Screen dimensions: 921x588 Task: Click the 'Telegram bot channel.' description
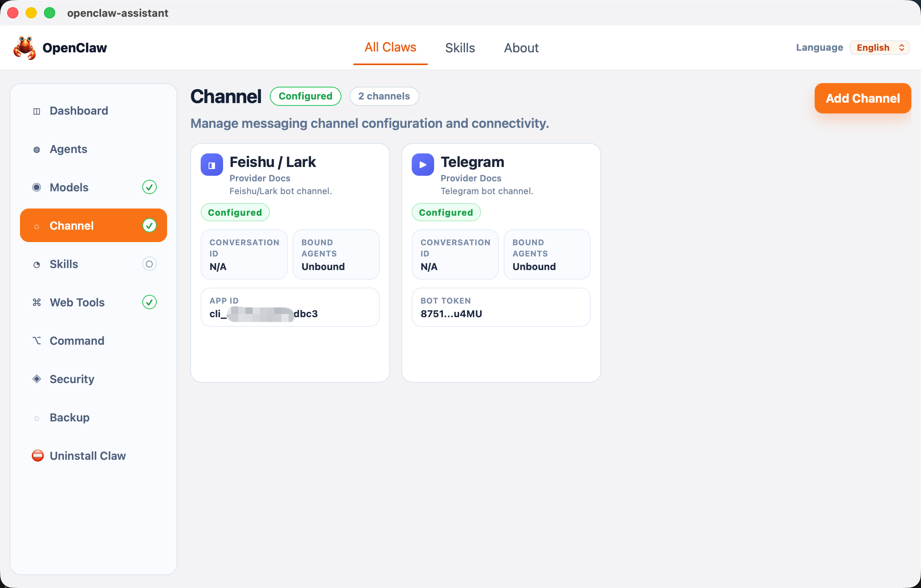pos(487,191)
